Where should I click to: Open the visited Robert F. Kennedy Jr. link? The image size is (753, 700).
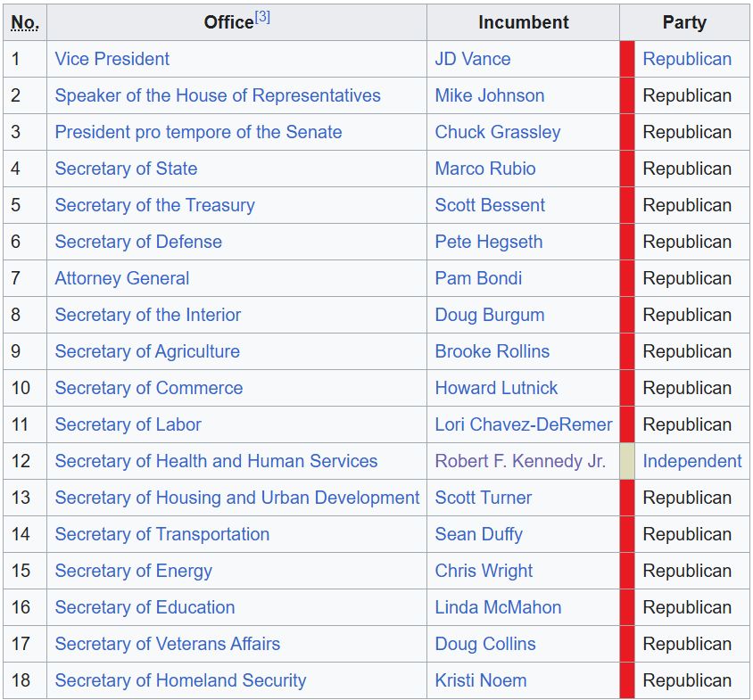pyautogui.click(x=520, y=461)
